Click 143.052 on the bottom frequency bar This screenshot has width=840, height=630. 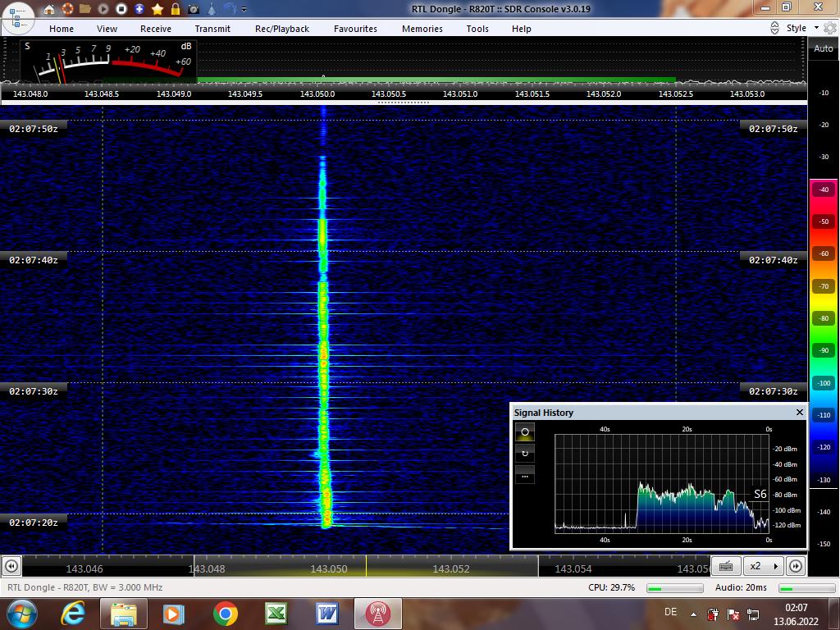click(x=451, y=569)
